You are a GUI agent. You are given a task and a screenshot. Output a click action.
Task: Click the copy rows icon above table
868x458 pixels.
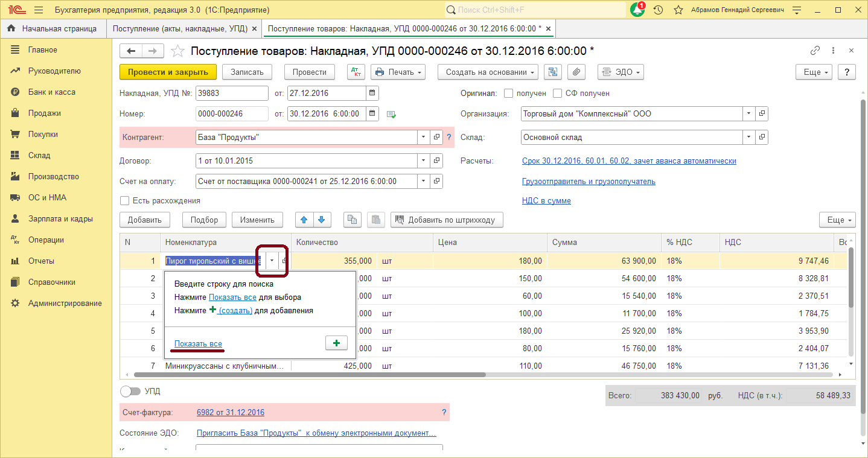tap(353, 220)
